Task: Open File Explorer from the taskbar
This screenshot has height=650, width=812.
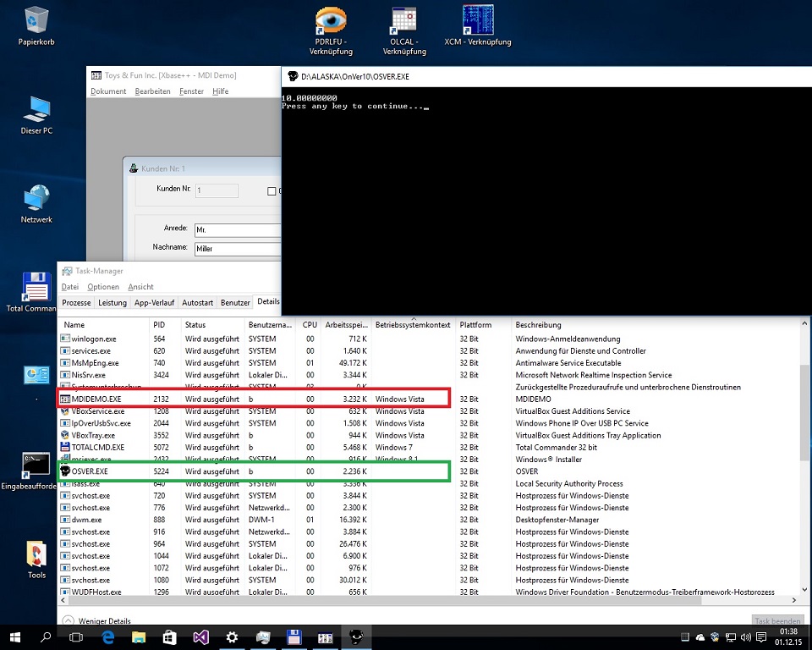Action: (x=138, y=637)
